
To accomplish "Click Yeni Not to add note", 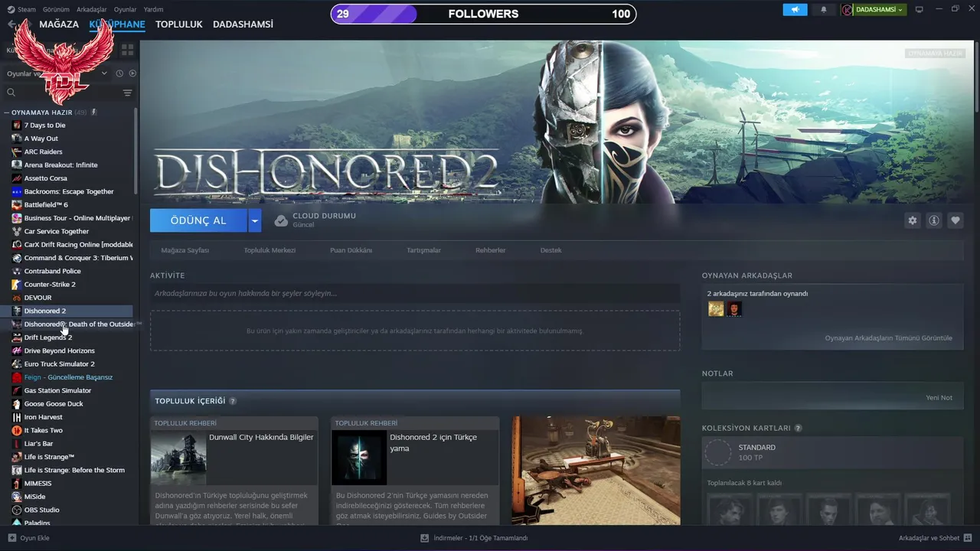I will (x=939, y=398).
